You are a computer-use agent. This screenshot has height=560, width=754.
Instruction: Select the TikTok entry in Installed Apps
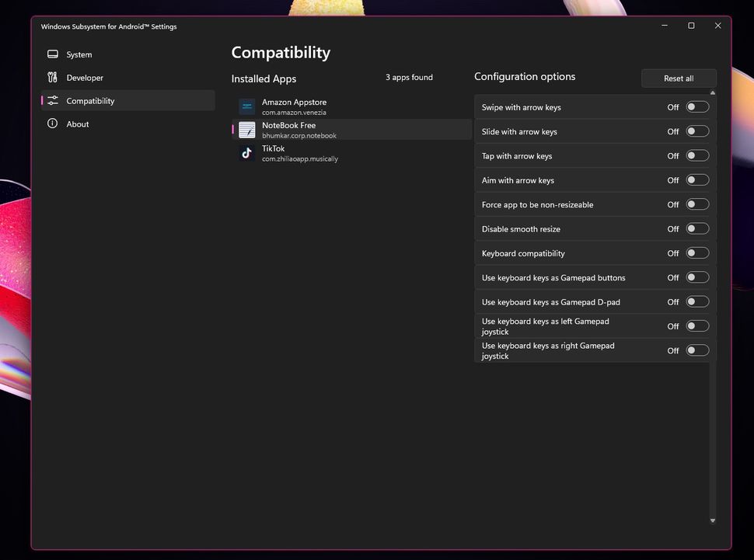click(x=326, y=153)
